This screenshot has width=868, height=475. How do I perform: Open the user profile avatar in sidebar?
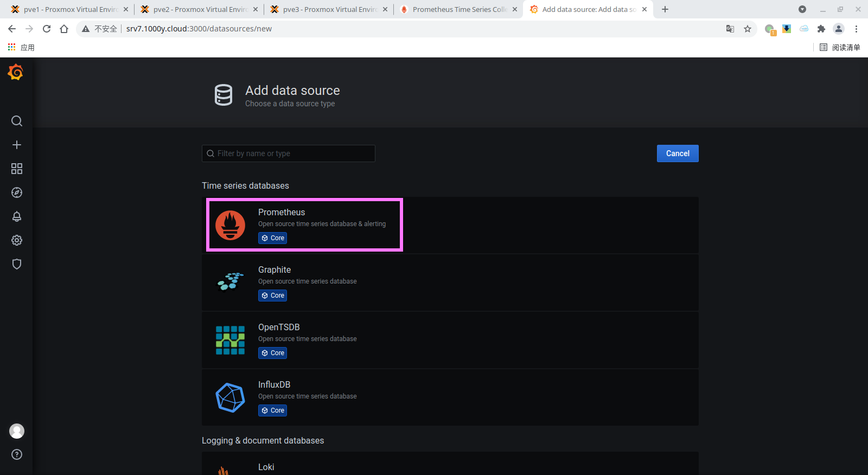point(17,431)
